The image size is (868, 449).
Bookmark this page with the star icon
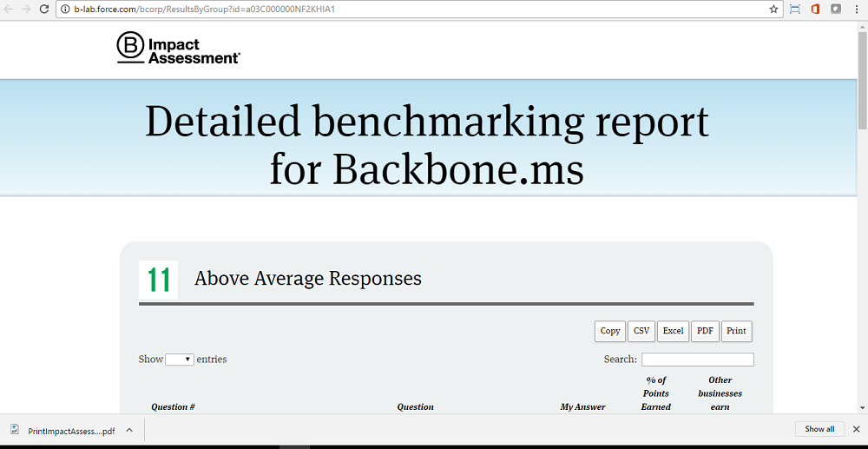(773, 10)
